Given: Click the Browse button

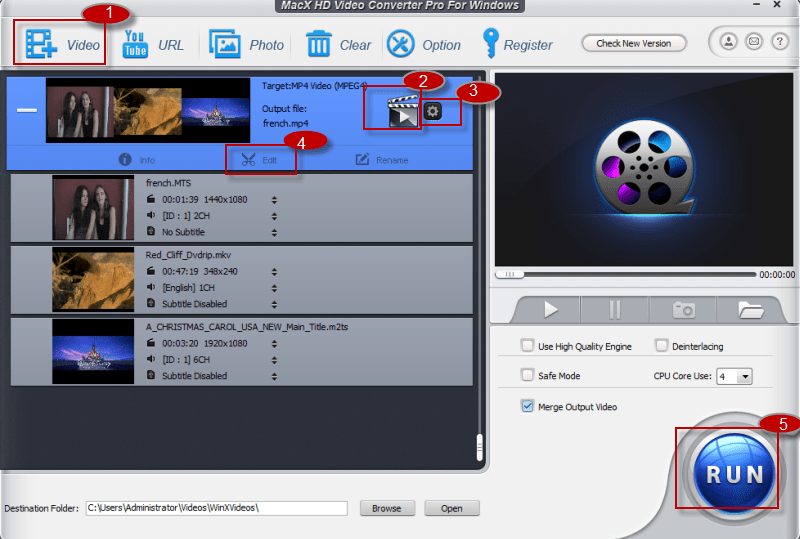Looking at the screenshot, I should pos(387,508).
